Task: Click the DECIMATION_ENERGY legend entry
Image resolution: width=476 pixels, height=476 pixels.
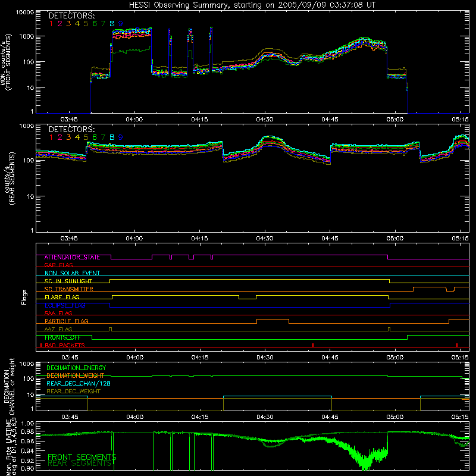Action: point(76,368)
